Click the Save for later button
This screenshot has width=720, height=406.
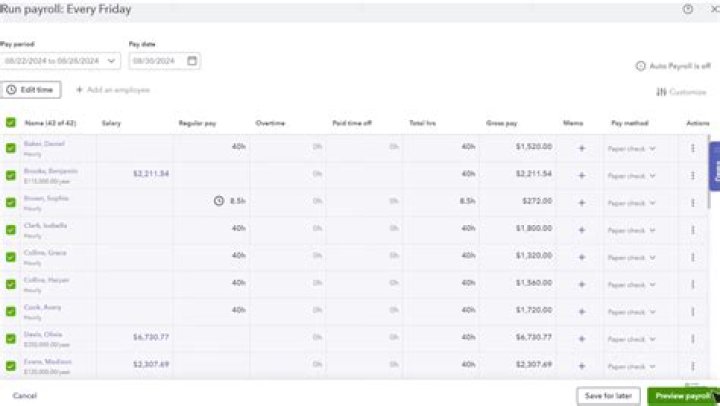[608, 396]
